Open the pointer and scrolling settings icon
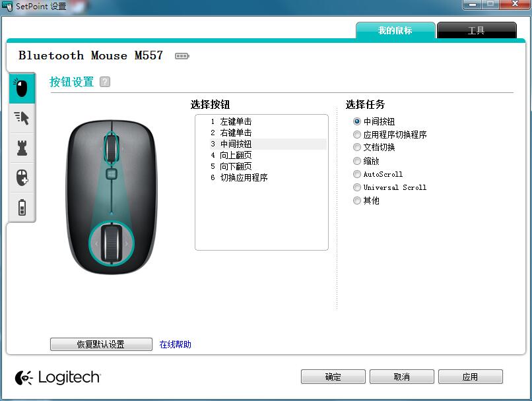 pos(22,118)
